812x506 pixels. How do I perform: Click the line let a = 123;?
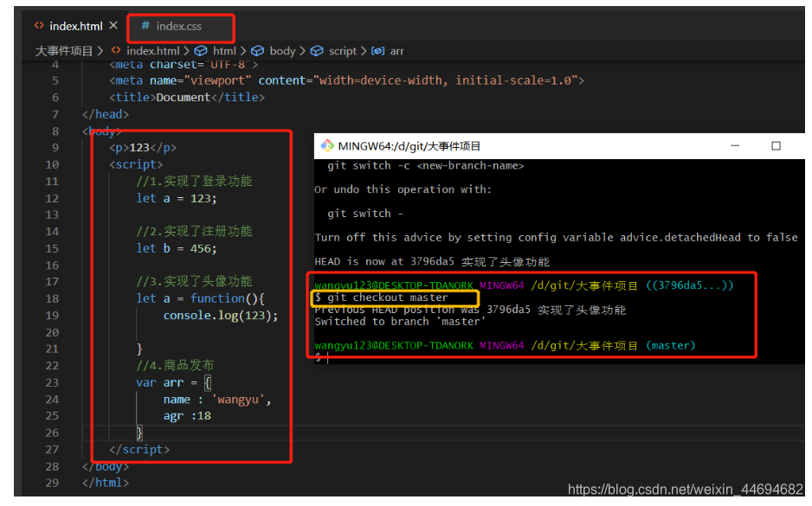tap(177, 198)
